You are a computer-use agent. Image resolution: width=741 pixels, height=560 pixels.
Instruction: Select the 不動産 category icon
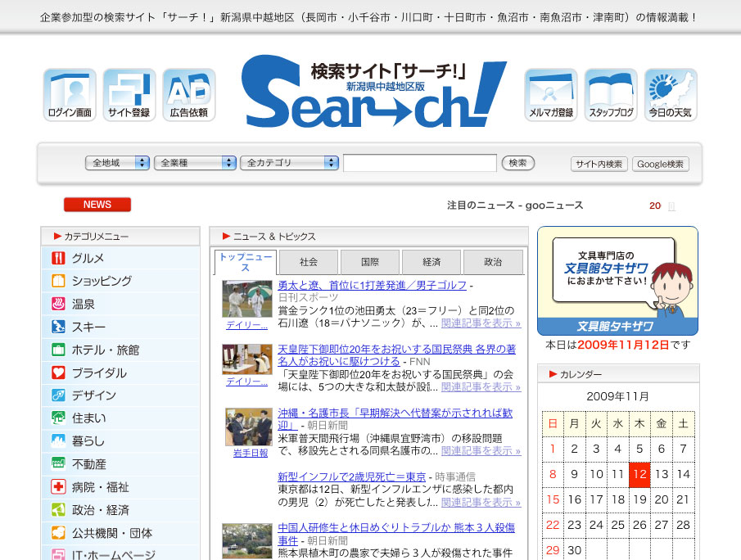click(58, 463)
